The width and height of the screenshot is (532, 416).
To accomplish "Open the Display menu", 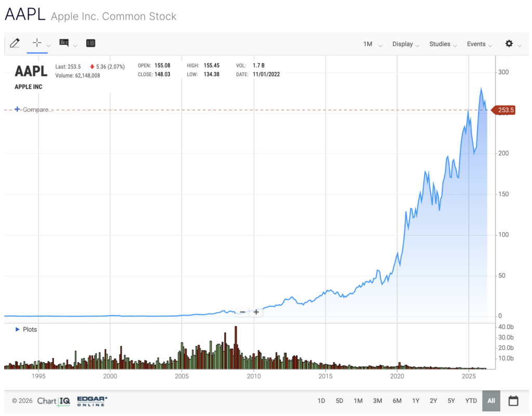I will (406, 44).
